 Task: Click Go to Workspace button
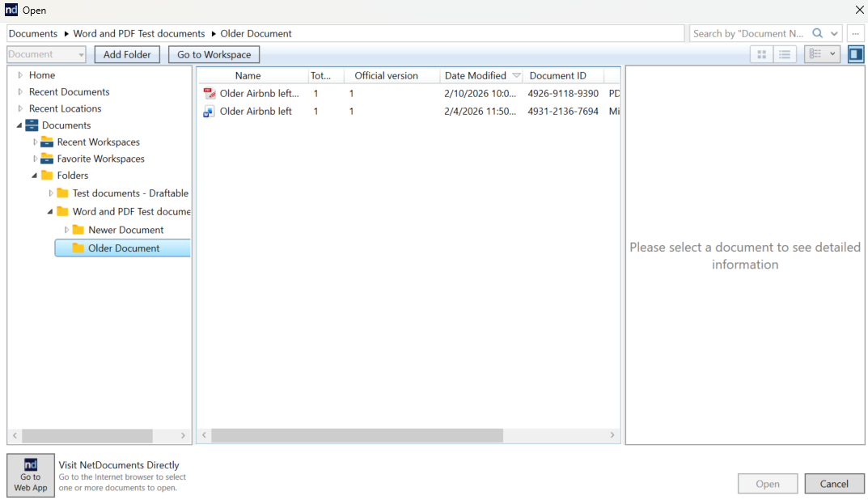coord(214,54)
